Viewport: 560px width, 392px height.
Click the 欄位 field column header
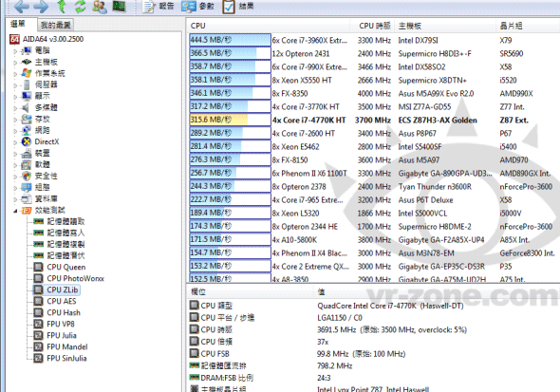click(x=250, y=291)
